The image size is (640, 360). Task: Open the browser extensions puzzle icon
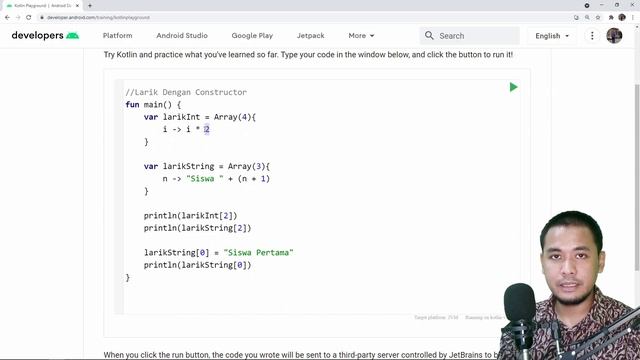coord(611,18)
